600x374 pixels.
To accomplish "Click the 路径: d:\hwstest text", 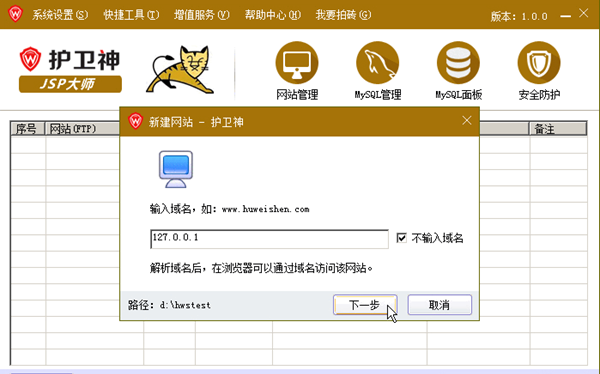I will coord(169,305).
